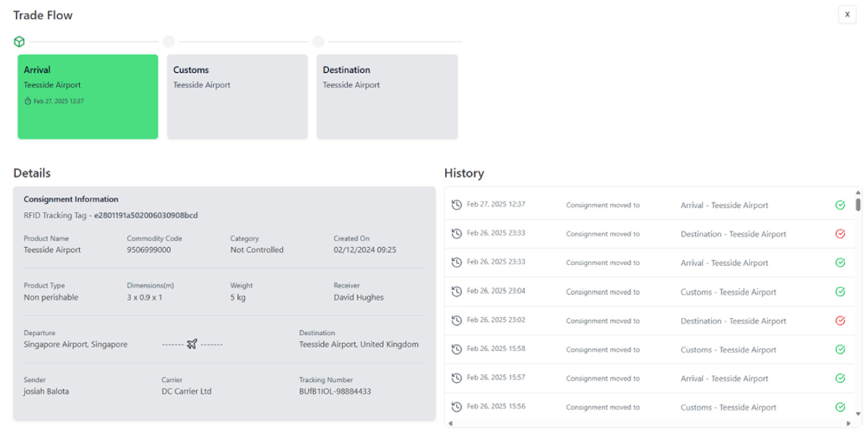Select commodity code 9506999000

(x=148, y=250)
